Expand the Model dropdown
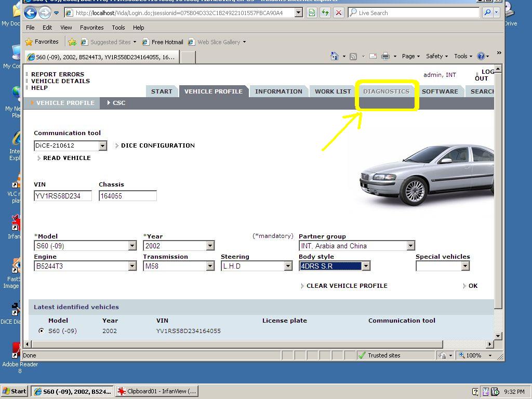532x399 pixels. pos(132,246)
